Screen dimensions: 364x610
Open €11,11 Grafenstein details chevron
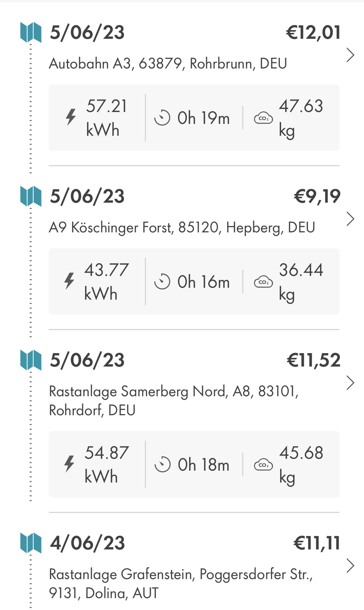click(350, 566)
